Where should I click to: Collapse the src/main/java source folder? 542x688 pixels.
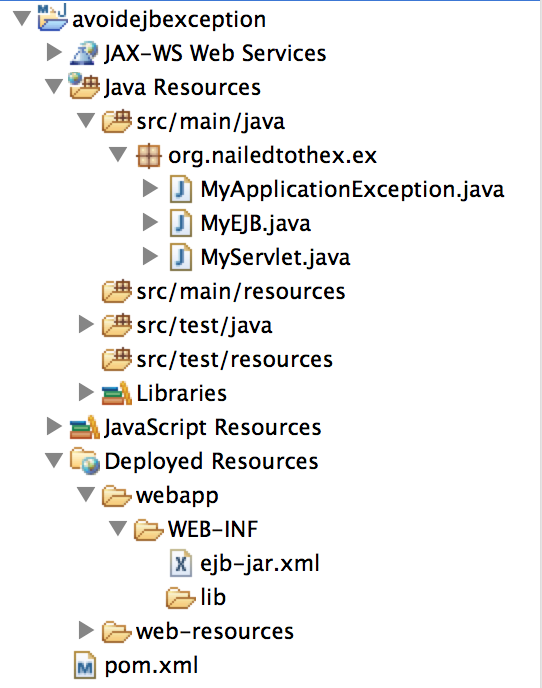pos(86,121)
